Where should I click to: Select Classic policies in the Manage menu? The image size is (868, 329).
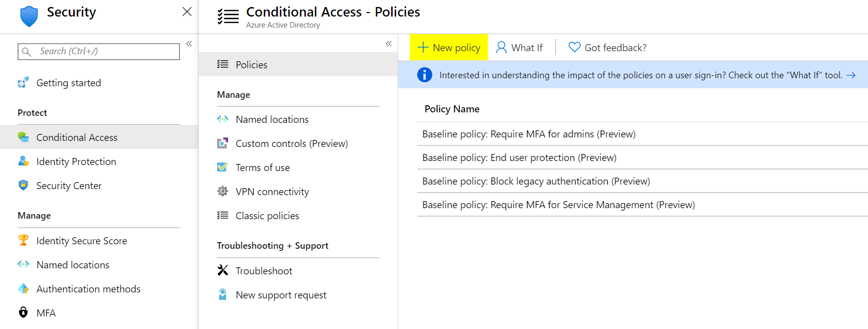(267, 216)
